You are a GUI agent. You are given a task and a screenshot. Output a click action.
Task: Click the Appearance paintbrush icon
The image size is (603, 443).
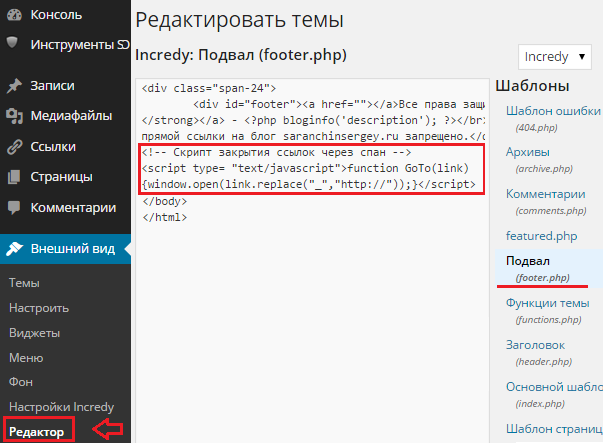point(13,249)
